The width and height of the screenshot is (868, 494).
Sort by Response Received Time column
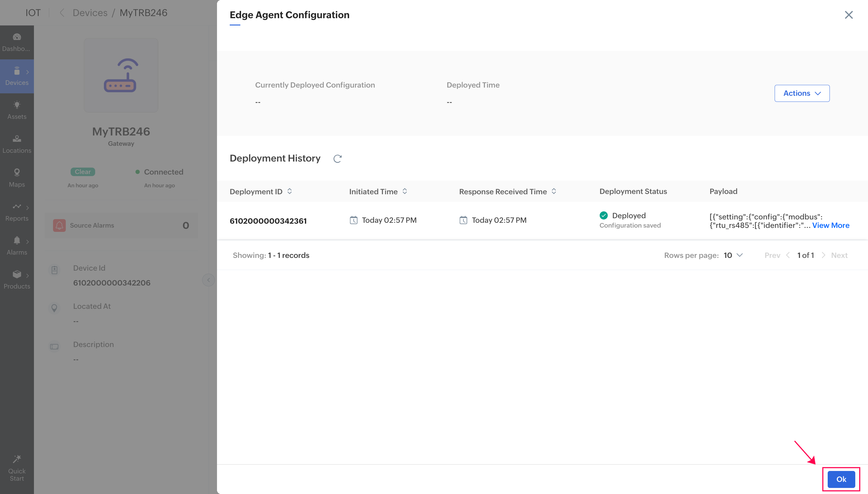(x=554, y=191)
